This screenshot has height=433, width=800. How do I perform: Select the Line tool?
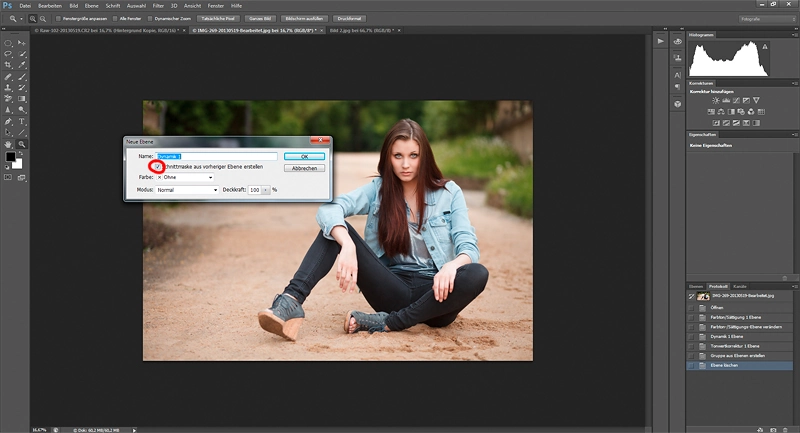pyautogui.click(x=22, y=133)
